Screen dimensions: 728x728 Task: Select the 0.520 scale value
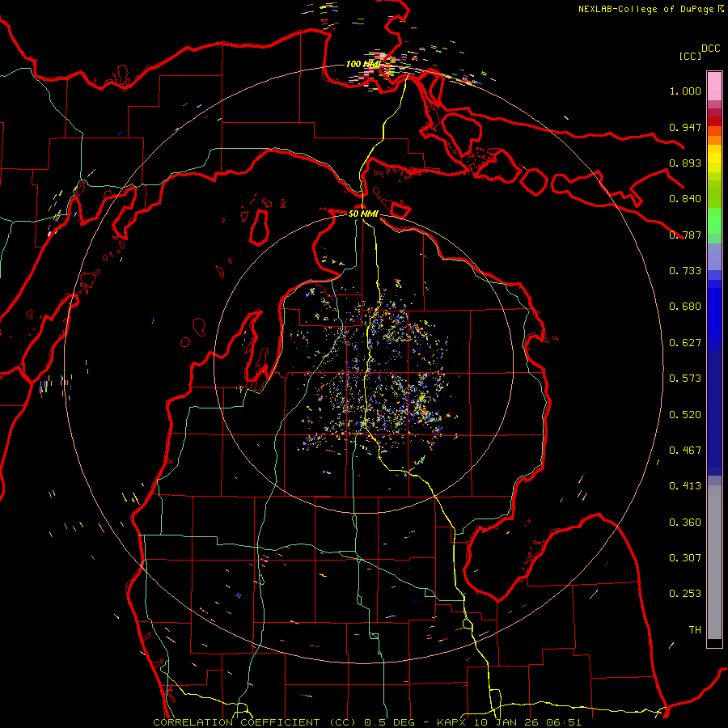[x=685, y=415]
